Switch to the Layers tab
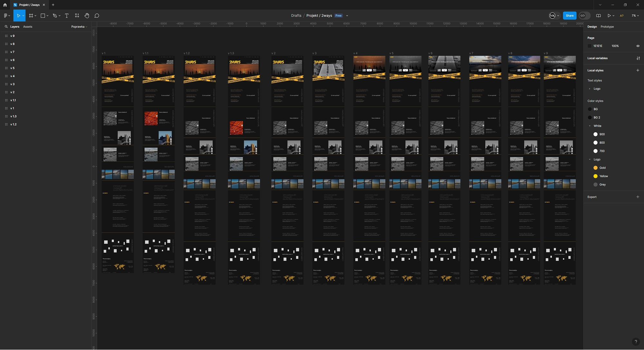 [x=14, y=27]
